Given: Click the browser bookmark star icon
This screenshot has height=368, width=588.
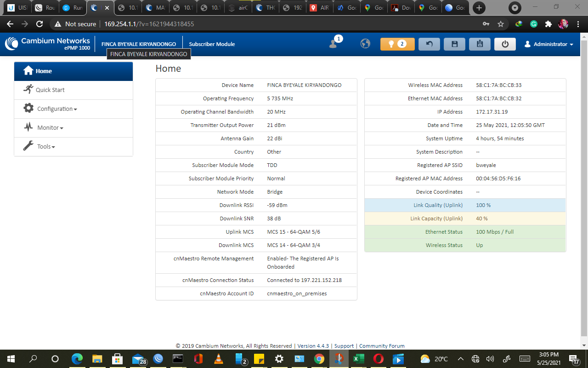Looking at the screenshot, I should pyautogui.click(x=501, y=24).
